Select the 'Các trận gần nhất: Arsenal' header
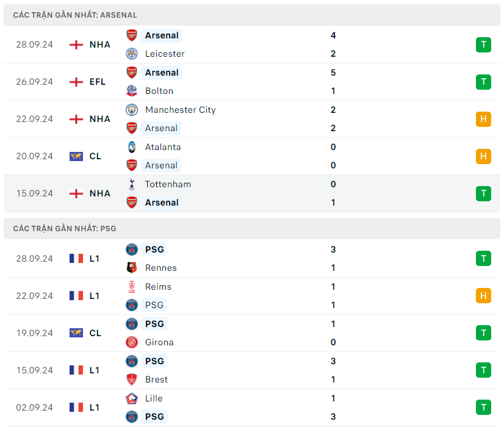 75,15
